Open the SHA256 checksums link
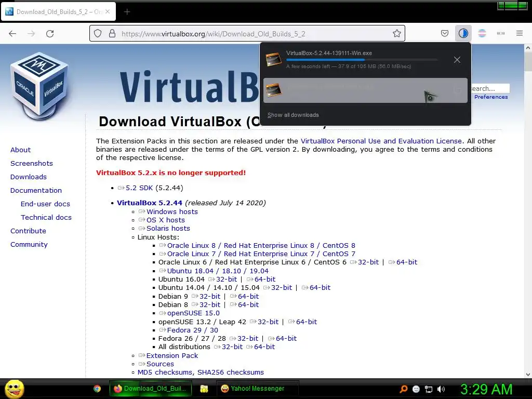Screen dimensions: 532x399 coord(231,373)
